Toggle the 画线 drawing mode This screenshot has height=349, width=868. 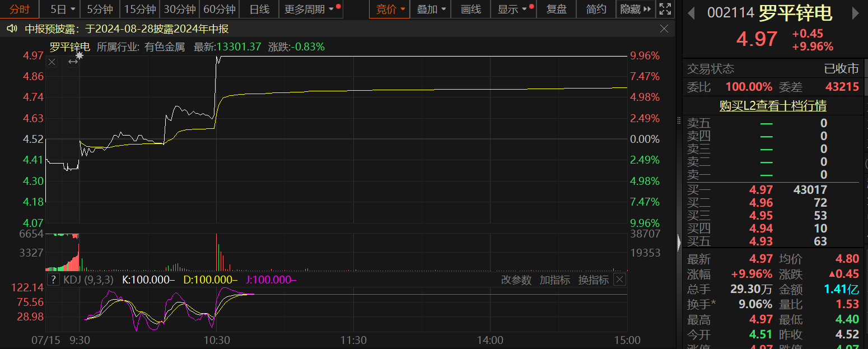pos(470,9)
